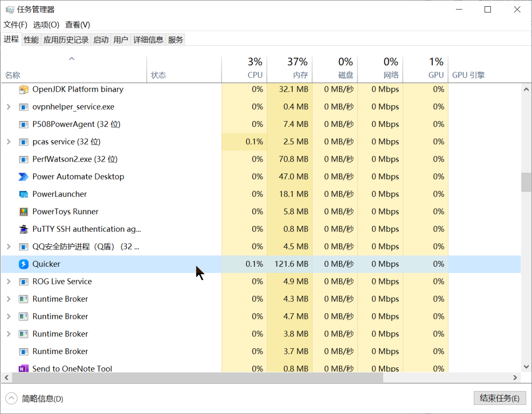This screenshot has width=532, height=414.
Task: Switch to the 性能 tab
Action: (31, 40)
